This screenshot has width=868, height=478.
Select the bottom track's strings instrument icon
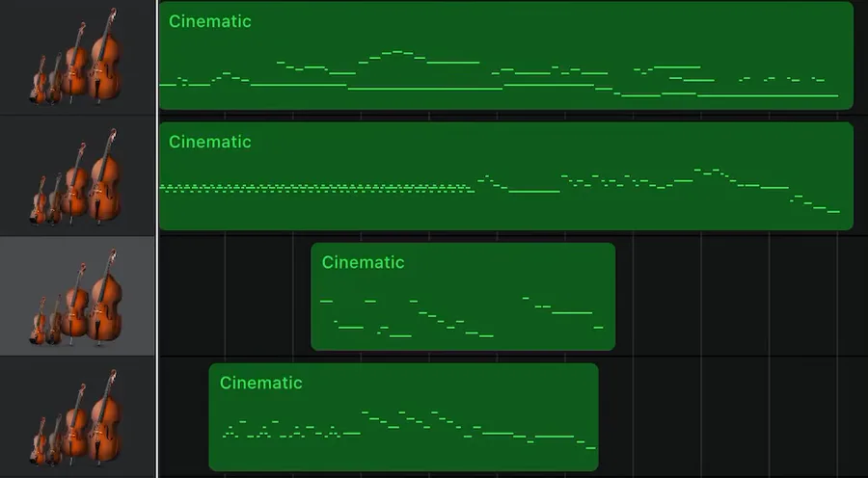pyautogui.click(x=77, y=419)
